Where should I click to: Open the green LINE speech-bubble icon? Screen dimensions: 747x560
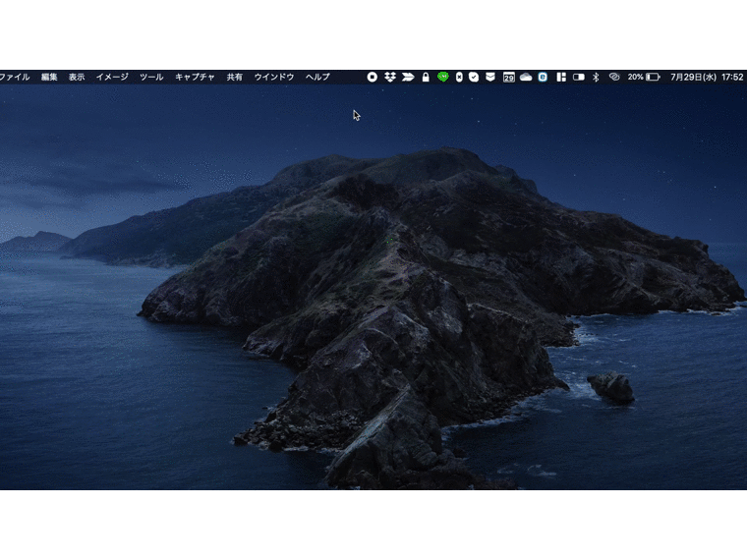click(443, 77)
